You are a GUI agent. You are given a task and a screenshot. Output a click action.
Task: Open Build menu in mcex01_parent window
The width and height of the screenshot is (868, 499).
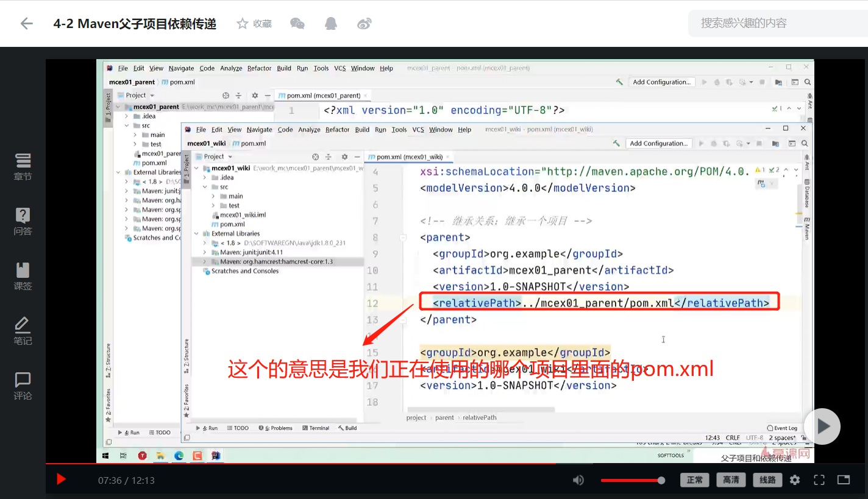[284, 68]
